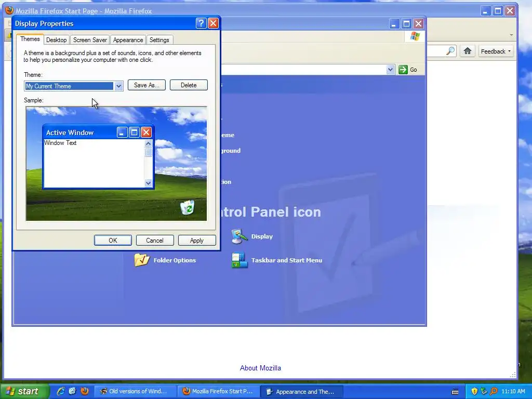
Task: Click the Recycle Bin icon in sample preview
Action: pyautogui.click(x=187, y=207)
